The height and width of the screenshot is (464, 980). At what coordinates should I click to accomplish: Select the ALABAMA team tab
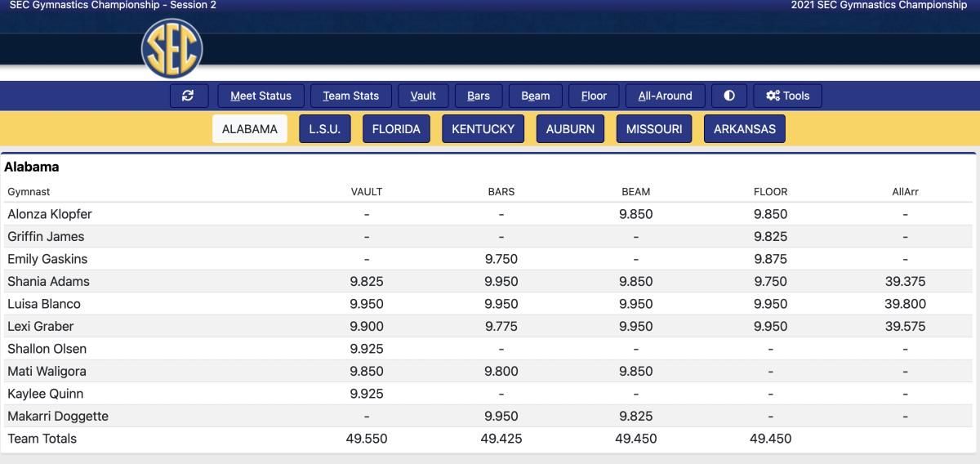[250, 128]
